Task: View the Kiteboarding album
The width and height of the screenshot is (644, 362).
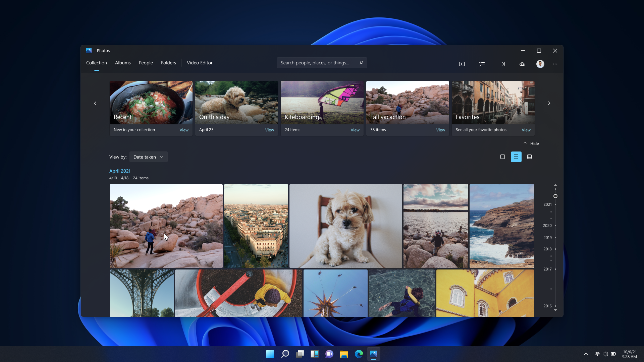Action: tap(355, 129)
